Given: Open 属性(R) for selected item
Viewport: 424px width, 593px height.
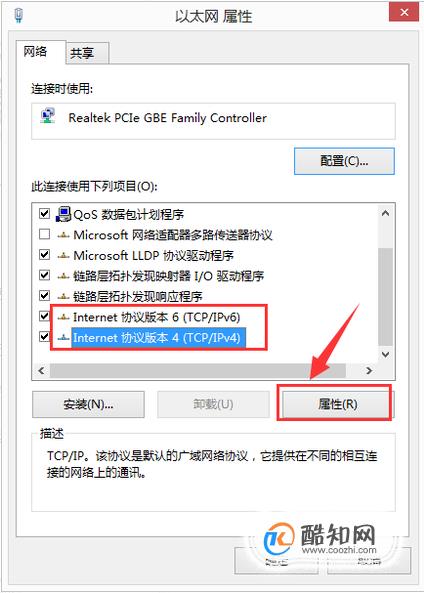Looking at the screenshot, I should click(337, 404).
